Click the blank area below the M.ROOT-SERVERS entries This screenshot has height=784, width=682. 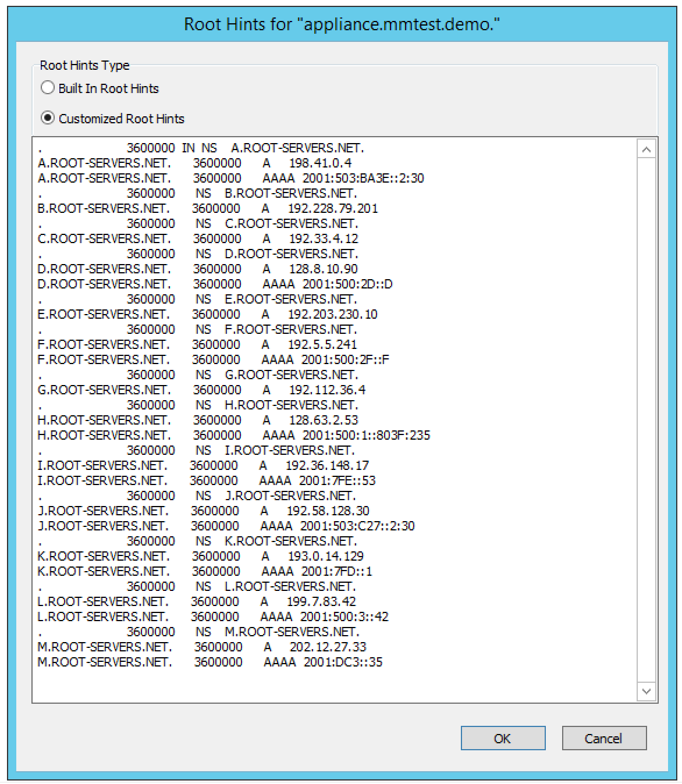332,686
